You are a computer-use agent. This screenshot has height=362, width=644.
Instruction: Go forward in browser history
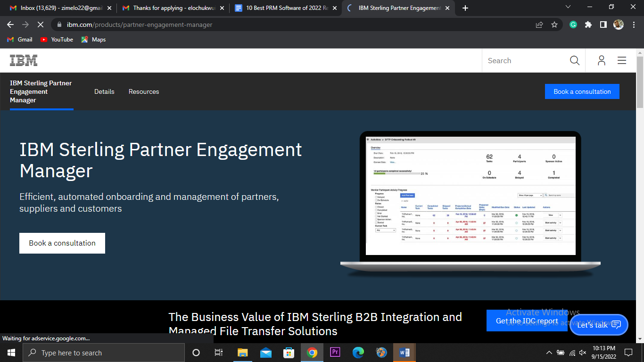tap(25, 25)
